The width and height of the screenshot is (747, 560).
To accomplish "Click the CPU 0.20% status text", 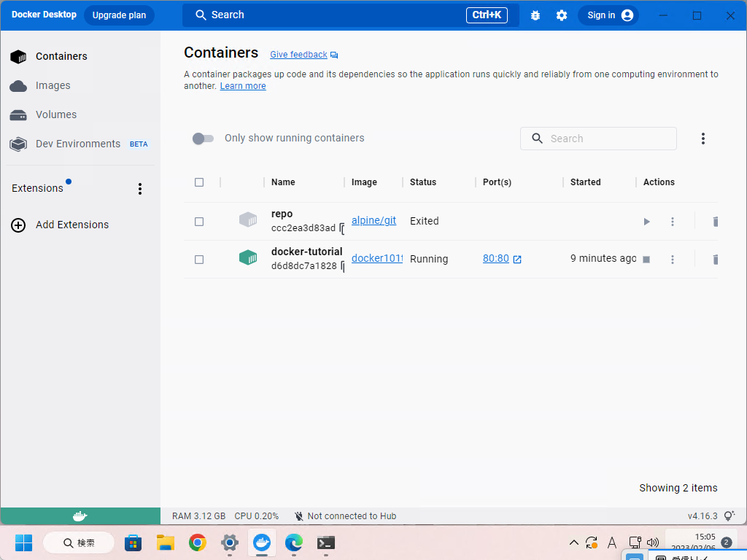I will (256, 516).
